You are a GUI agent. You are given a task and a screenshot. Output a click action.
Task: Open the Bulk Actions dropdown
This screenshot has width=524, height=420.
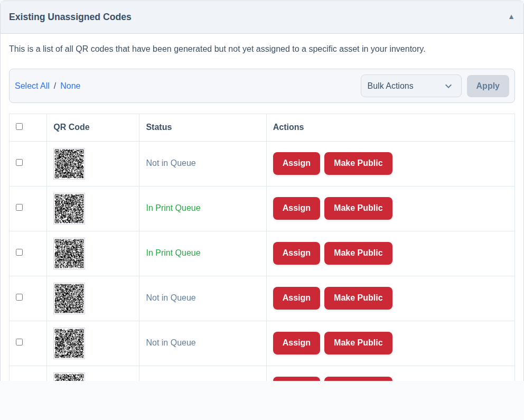point(411,86)
